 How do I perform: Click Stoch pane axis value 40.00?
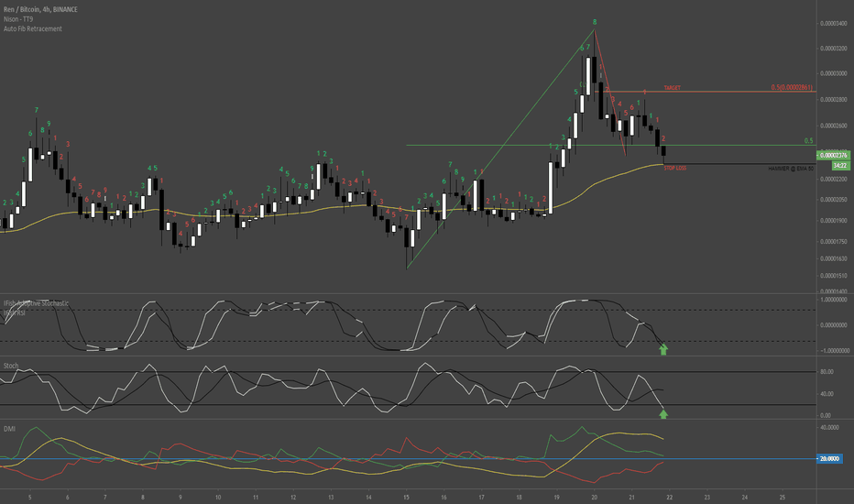click(827, 394)
